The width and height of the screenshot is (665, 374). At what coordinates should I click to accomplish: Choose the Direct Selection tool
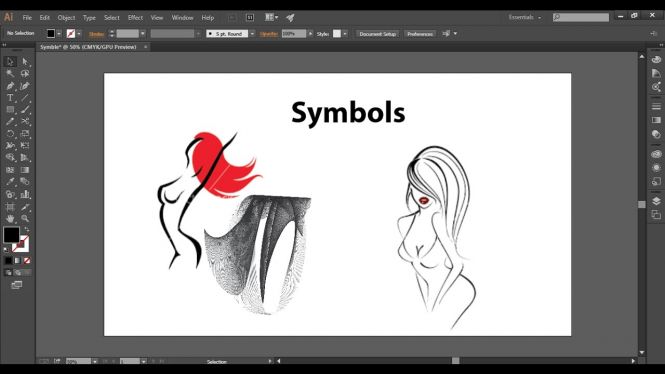[25, 61]
